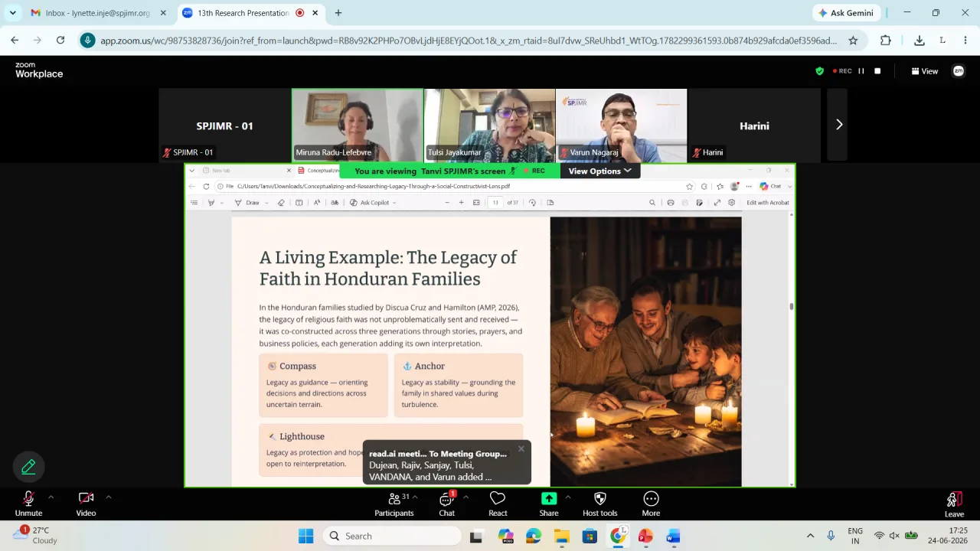The width and height of the screenshot is (980, 551).
Task: Dismiss the read.ai chat notification
Action: (521, 449)
